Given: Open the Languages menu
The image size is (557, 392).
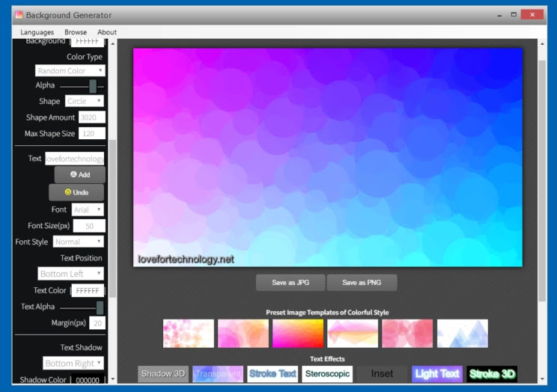Looking at the screenshot, I should 37,32.
